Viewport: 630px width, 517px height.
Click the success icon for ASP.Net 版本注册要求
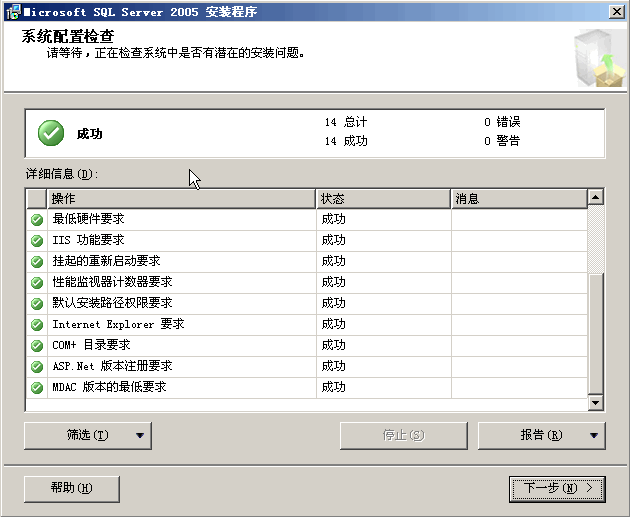pos(37,366)
